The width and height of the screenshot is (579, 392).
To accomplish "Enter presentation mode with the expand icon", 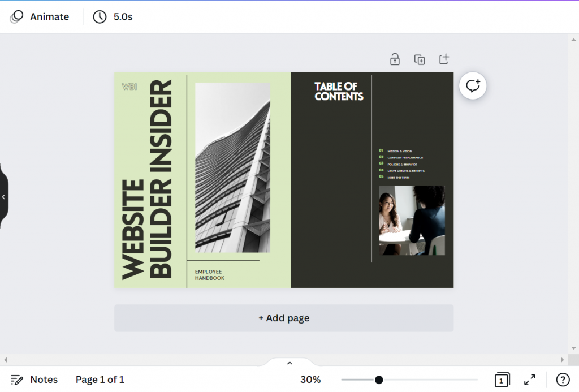I will [x=530, y=380].
